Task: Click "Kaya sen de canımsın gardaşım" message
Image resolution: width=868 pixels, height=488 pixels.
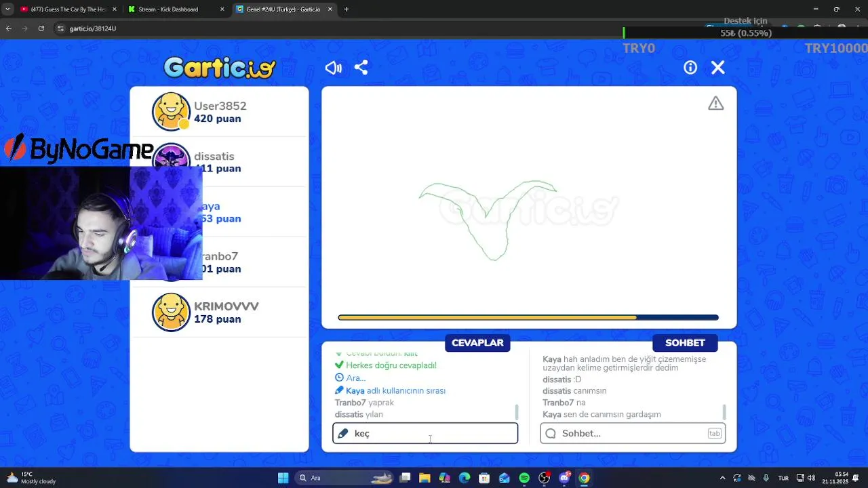Action: click(x=601, y=414)
